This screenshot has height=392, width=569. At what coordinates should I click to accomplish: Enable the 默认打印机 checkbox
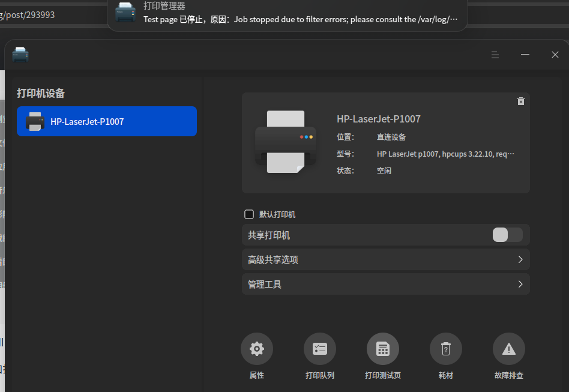coord(249,214)
